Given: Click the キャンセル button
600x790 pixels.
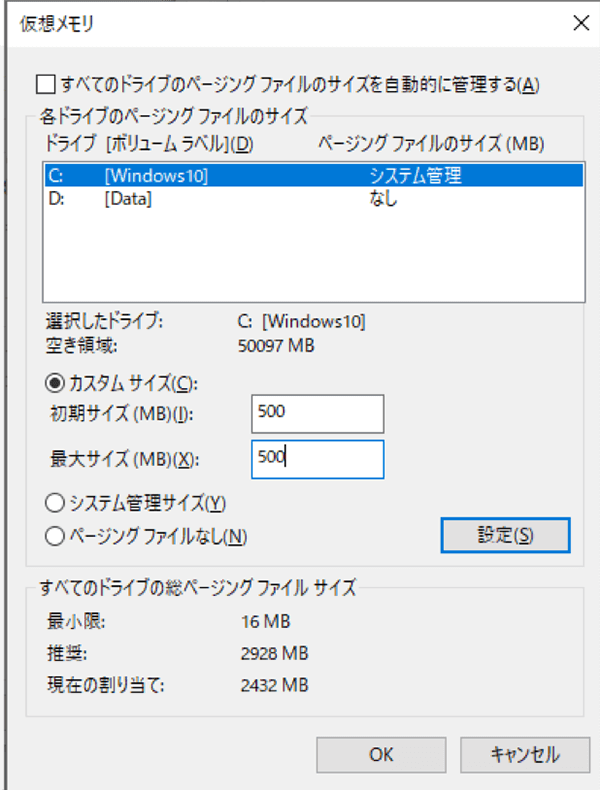Looking at the screenshot, I should pyautogui.click(x=524, y=754).
